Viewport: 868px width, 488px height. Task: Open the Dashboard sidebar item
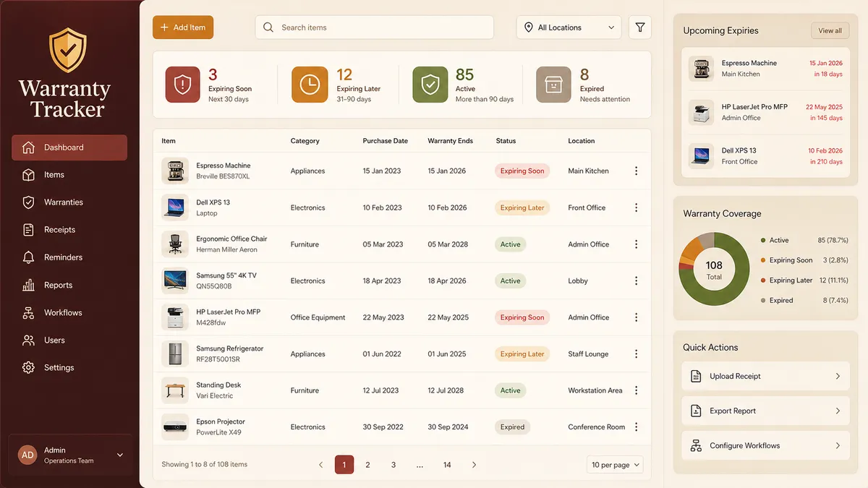69,147
